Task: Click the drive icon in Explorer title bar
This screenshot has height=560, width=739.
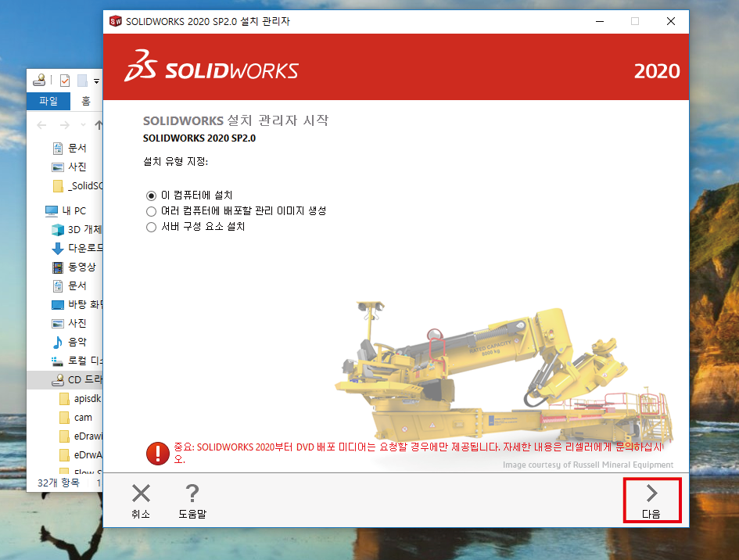Action: point(40,80)
